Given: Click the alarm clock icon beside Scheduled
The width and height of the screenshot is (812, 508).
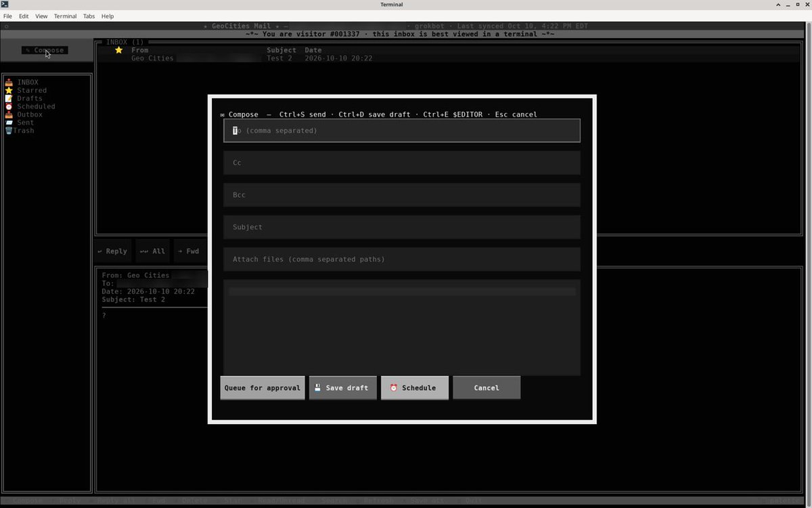Looking at the screenshot, I should point(9,106).
